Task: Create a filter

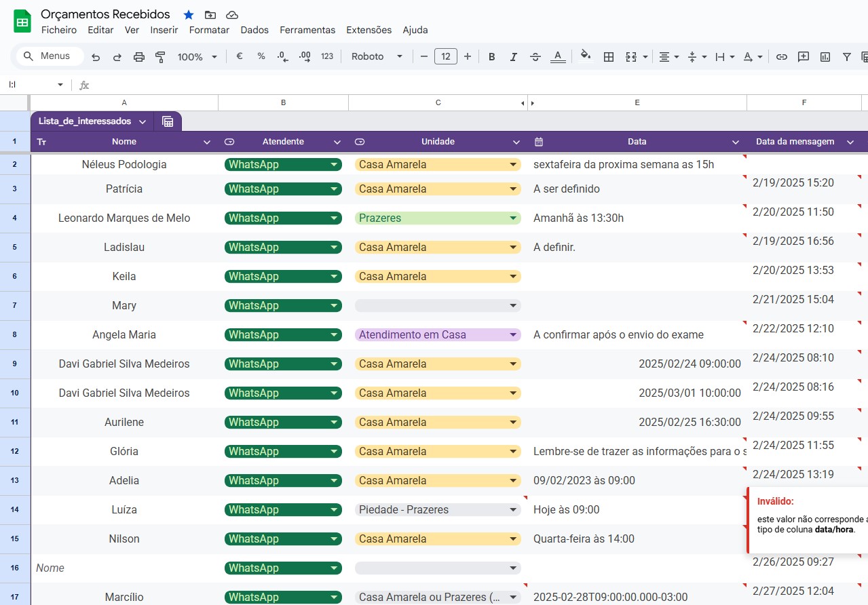Action: click(847, 57)
